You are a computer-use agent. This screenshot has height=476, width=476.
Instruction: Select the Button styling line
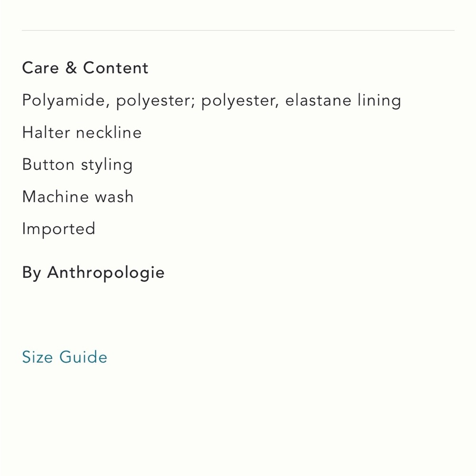(x=77, y=165)
